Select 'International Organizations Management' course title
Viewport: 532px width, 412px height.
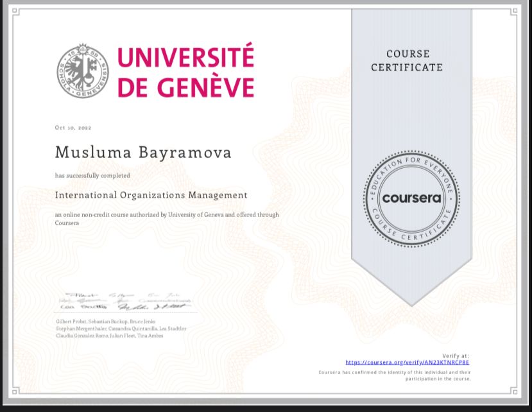[151, 195]
